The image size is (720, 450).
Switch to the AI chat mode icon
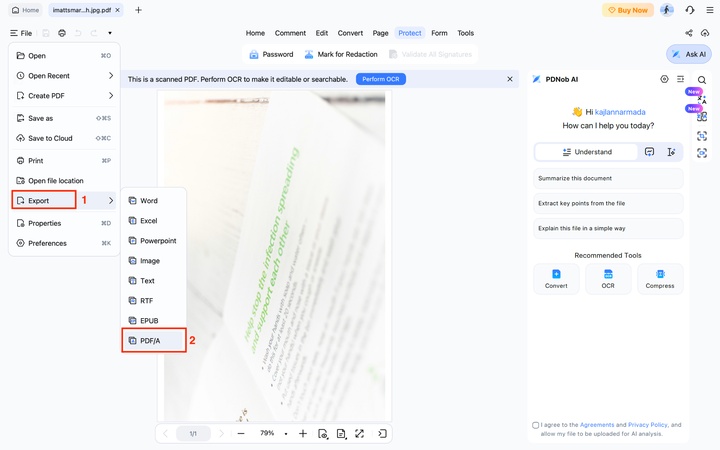(x=649, y=152)
